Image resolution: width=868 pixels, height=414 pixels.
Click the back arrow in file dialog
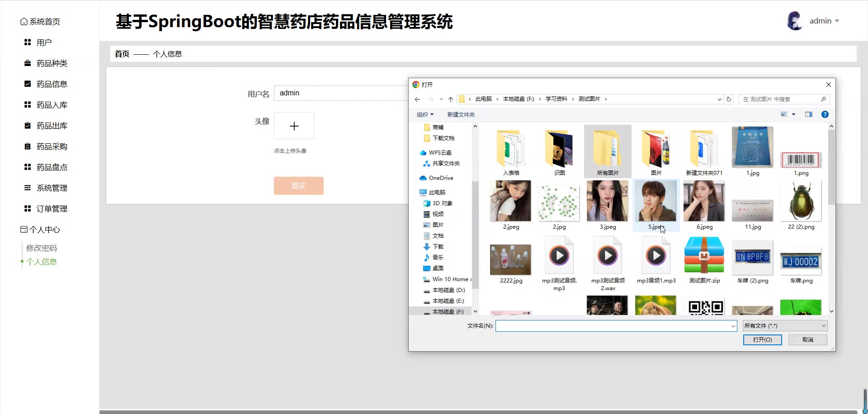pos(417,99)
